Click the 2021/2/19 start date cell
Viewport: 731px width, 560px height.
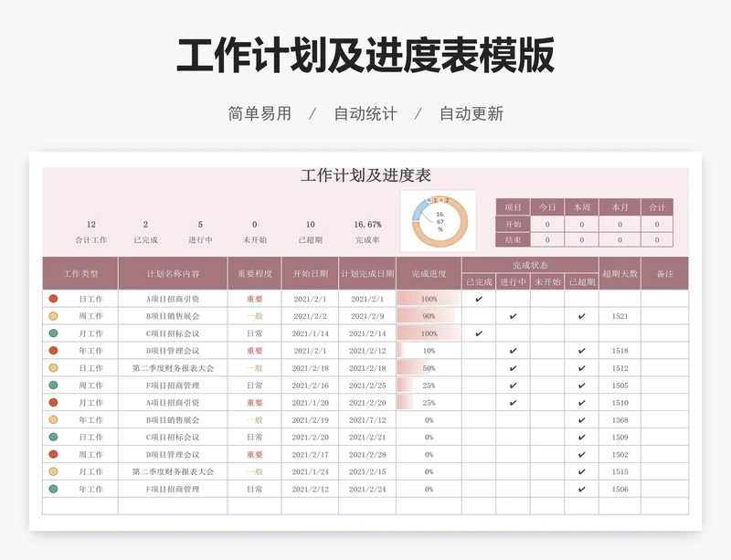[x=310, y=420]
